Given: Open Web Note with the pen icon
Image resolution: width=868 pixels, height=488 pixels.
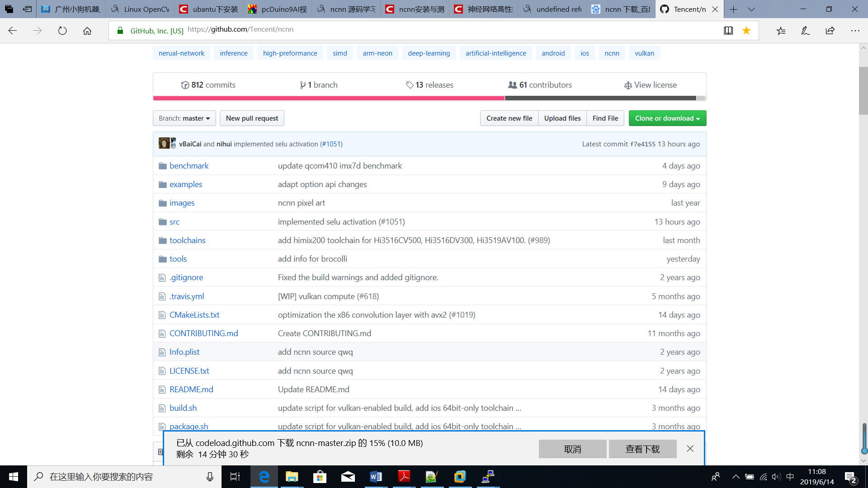Looking at the screenshot, I should point(805,30).
